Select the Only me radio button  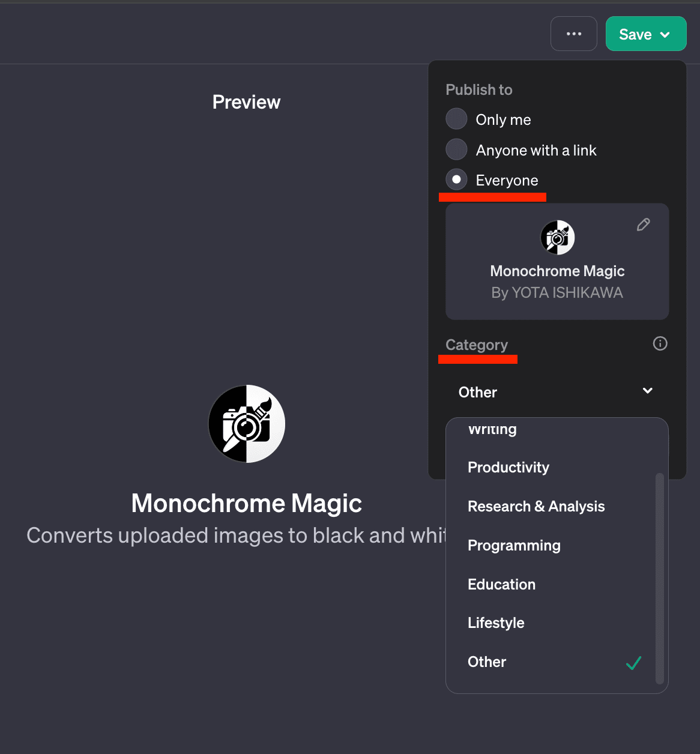point(456,119)
